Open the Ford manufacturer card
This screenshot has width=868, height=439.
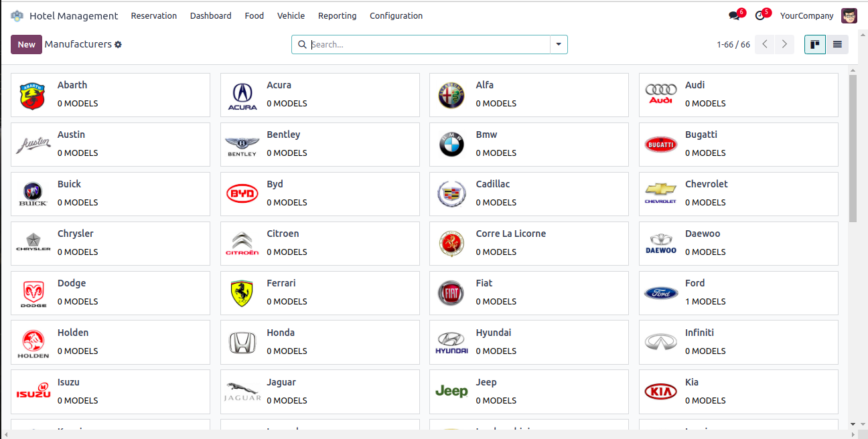coord(738,292)
